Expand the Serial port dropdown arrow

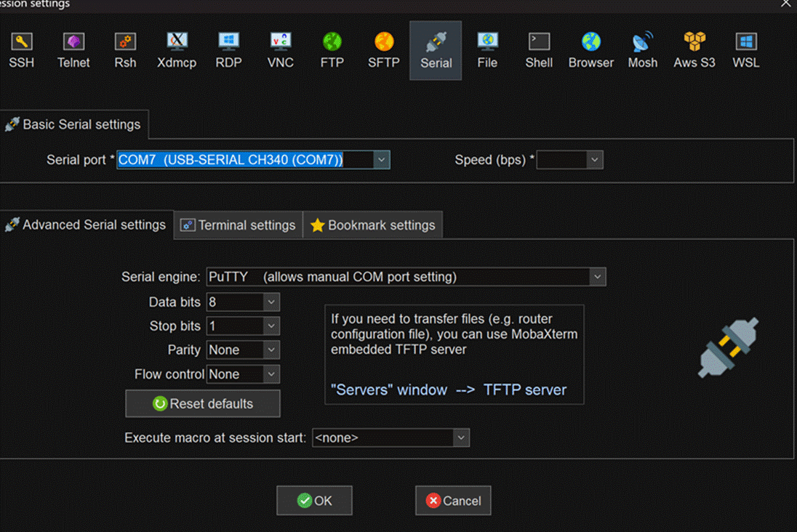coord(381,160)
